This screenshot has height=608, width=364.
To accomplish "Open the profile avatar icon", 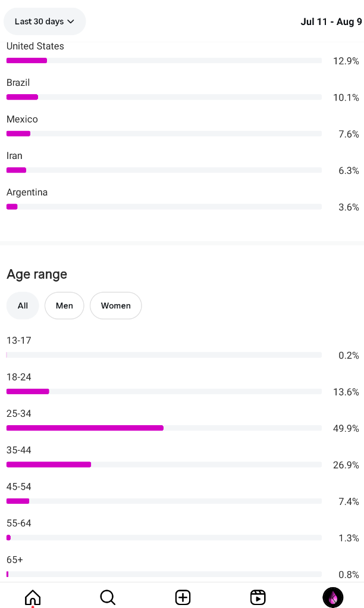I will point(332,597).
